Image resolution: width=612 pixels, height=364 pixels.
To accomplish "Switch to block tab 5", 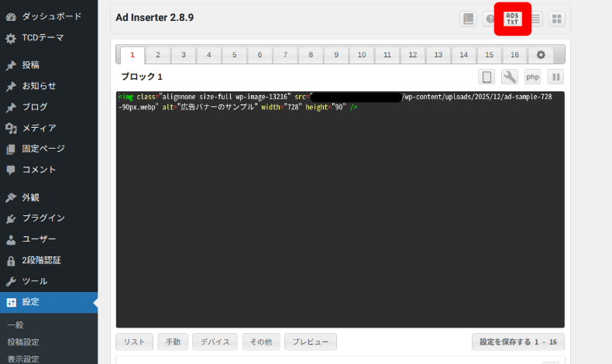I will pos(234,55).
